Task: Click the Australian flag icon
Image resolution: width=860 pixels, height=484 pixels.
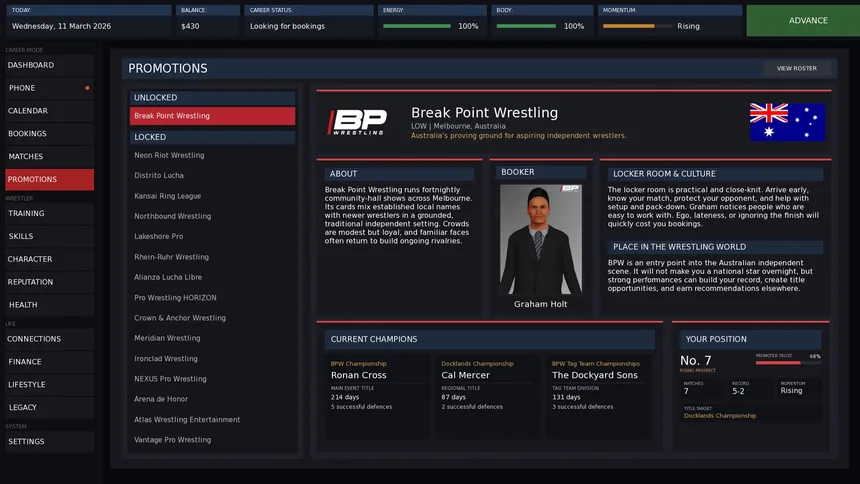Action: click(787, 122)
